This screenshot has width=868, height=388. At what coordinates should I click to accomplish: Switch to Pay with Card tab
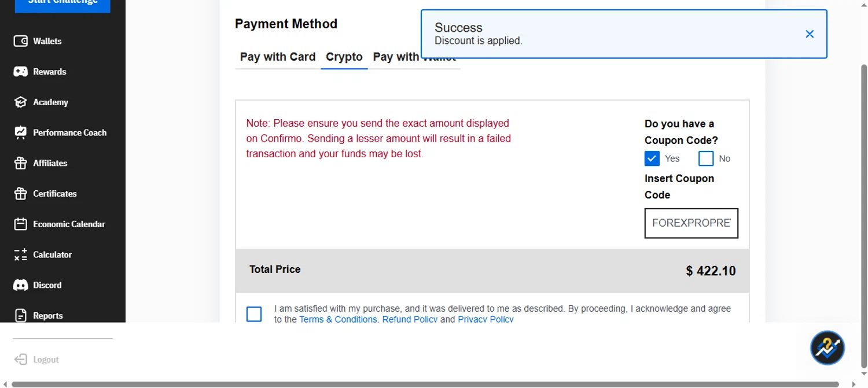(x=278, y=57)
